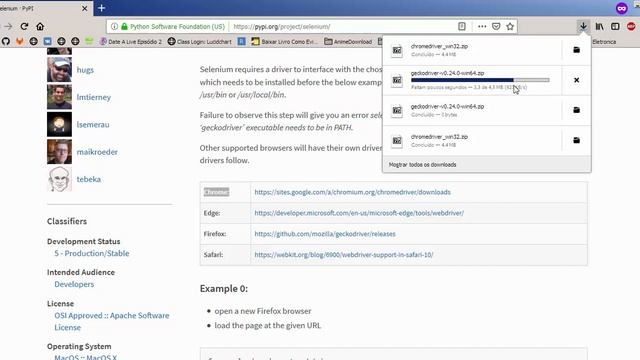Click the geckodriver download progress bar
Screen dimensions: 640x360
click(x=480, y=80)
